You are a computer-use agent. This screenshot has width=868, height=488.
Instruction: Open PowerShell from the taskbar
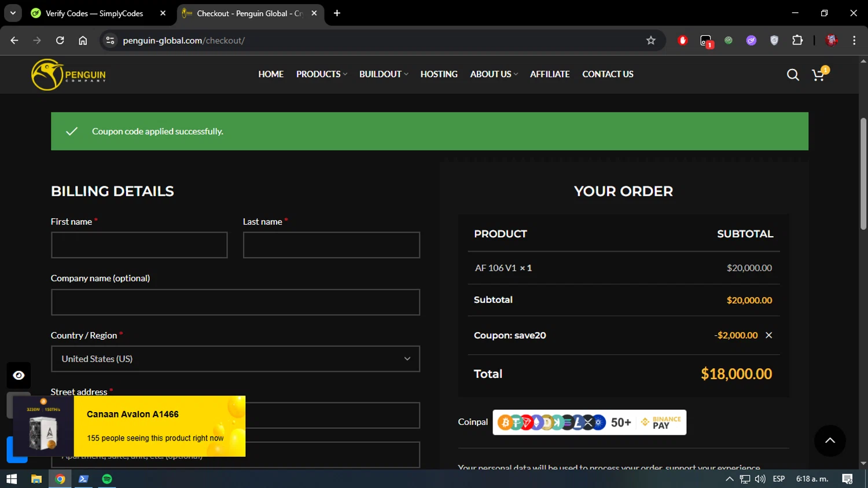[x=83, y=479]
